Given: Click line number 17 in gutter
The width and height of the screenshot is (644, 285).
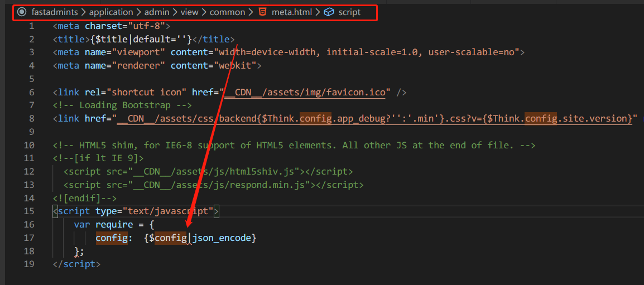Looking at the screenshot, I should 29,238.
